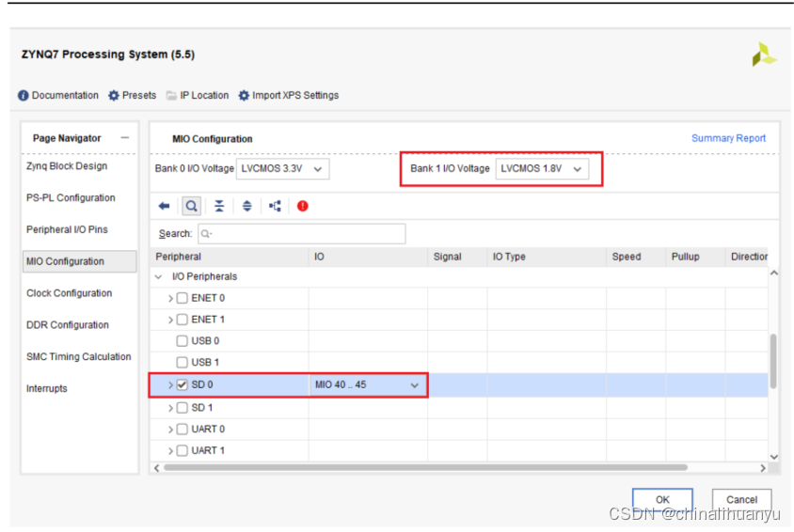Viewport: 794px width, 532px height.
Task: Expand the ENET 0 row
Action: (170, 298)
